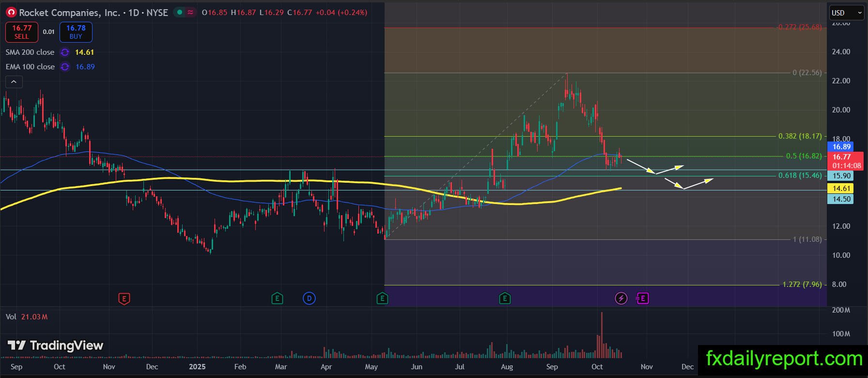
Task: Click the 16.77 SELL button
Action: 22,32
